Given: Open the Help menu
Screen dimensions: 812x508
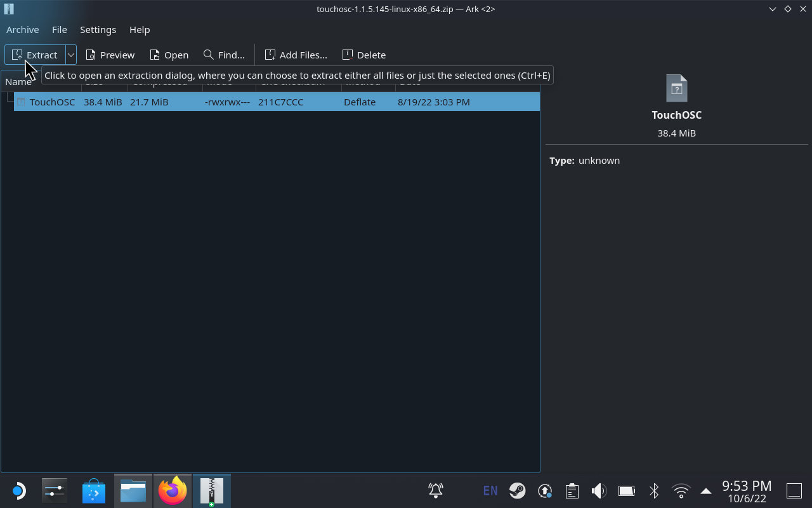Looking at the screenshot, I should tap(140, 29).
